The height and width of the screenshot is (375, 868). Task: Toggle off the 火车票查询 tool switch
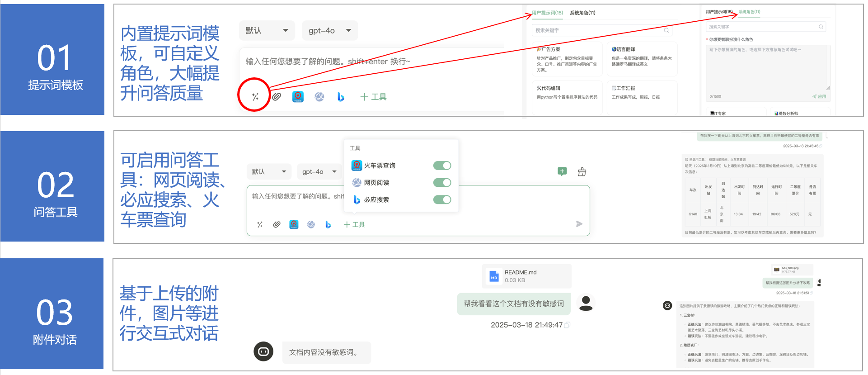(442, 166)
